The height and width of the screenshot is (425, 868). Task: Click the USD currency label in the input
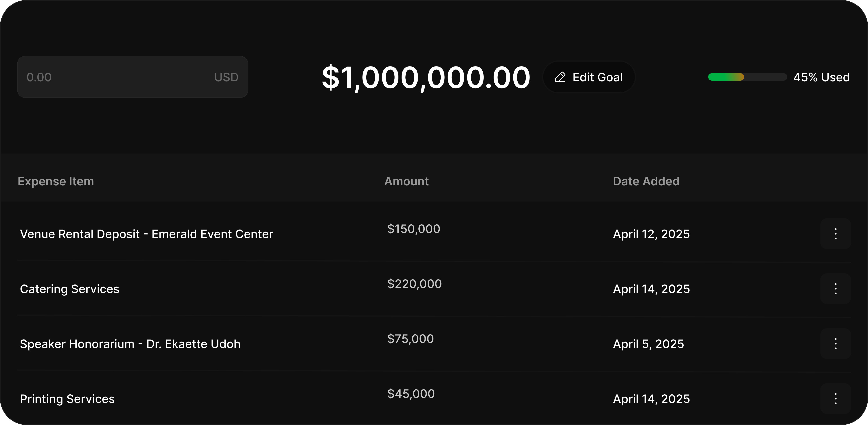tap(226, 77)
